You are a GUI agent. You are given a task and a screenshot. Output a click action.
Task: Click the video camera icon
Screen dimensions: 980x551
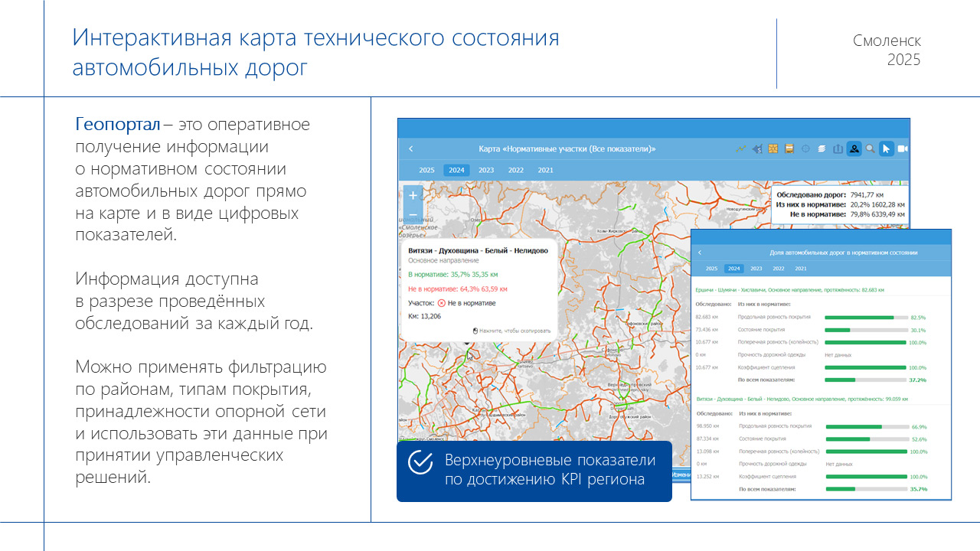coord(902,148)
